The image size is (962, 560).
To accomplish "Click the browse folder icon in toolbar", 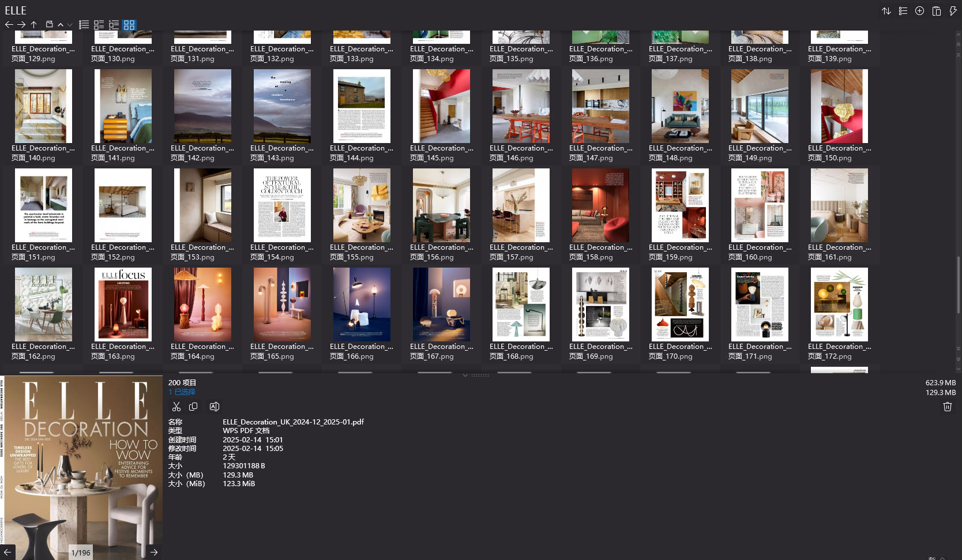I will point(50,25).
